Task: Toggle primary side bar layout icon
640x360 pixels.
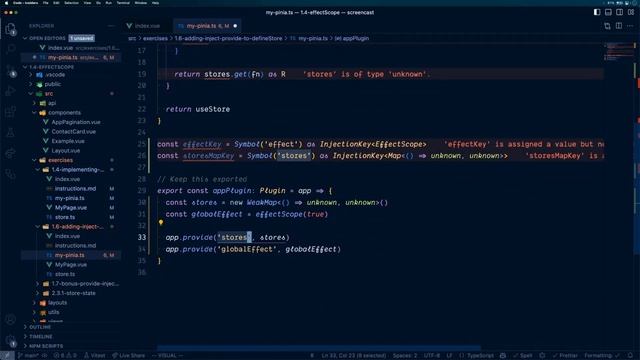Action: pyautogui.click(x=597, y=12)
